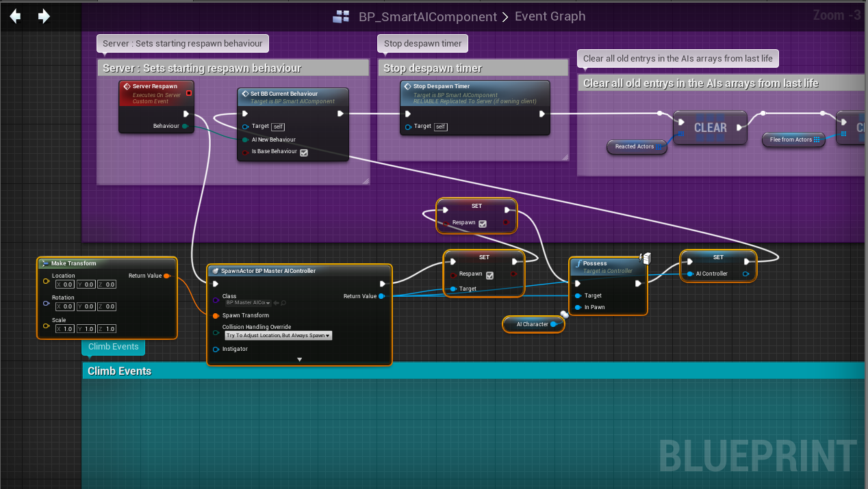Click the Reacted Actors array output pin
The height and width of the screenshot is (489, 868).
pos(660,146)
